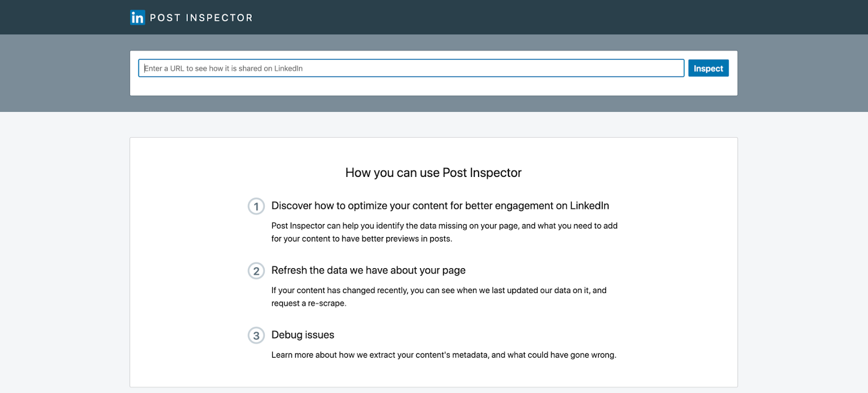Click the 'How you can use Post Inspector' heading
This screenshot has height=393, width=868.
(x=433, y=173)
